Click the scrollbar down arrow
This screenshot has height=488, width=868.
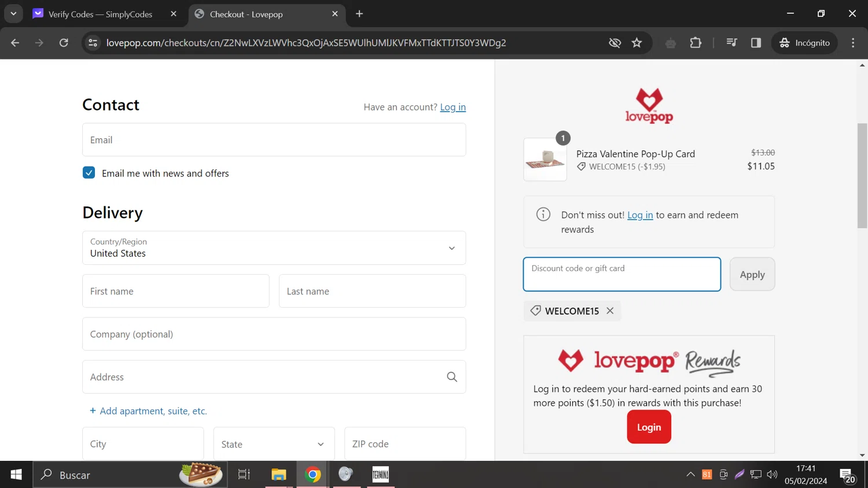coord(862,456)
